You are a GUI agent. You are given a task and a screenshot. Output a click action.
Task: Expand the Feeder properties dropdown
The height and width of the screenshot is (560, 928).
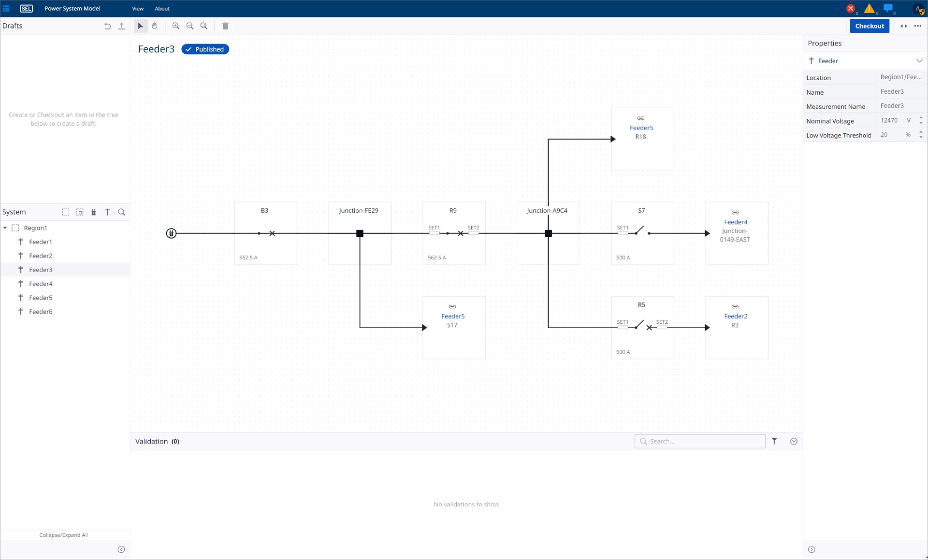[x=919, y=61]
